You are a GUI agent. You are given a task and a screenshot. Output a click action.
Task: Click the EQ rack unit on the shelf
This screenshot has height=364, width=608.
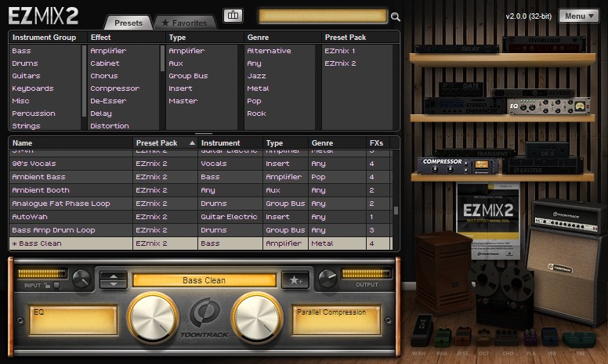pyautogui.click(x=549, y=106)
